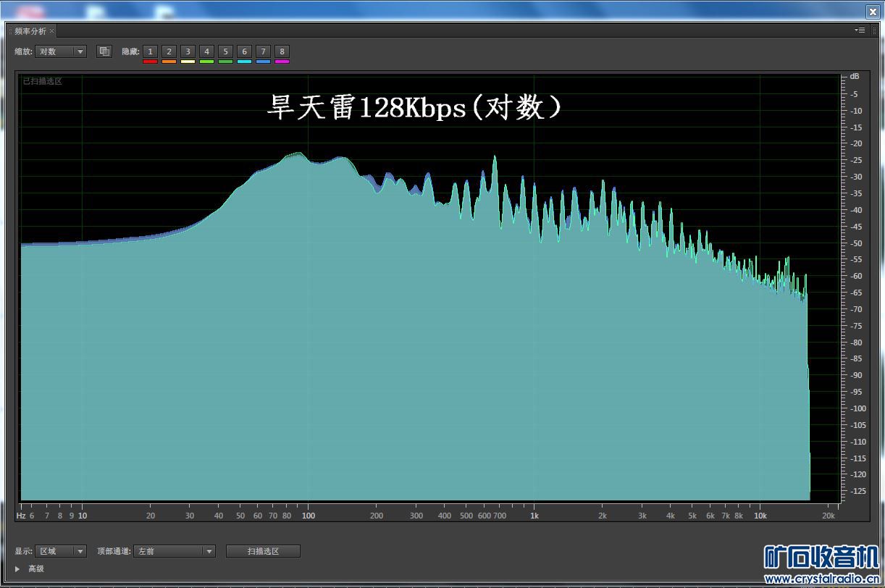Screen dimensions: 885x588
Task: Click the -60 label on dB scale
Action: [x=855, y=276]
